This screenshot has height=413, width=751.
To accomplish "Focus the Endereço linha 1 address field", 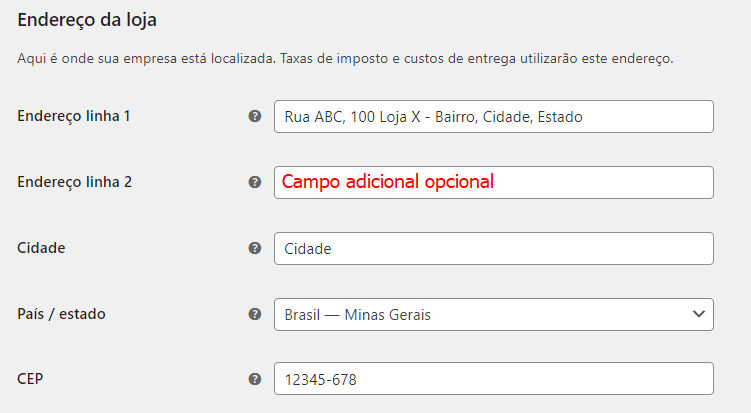I will 494,116.
